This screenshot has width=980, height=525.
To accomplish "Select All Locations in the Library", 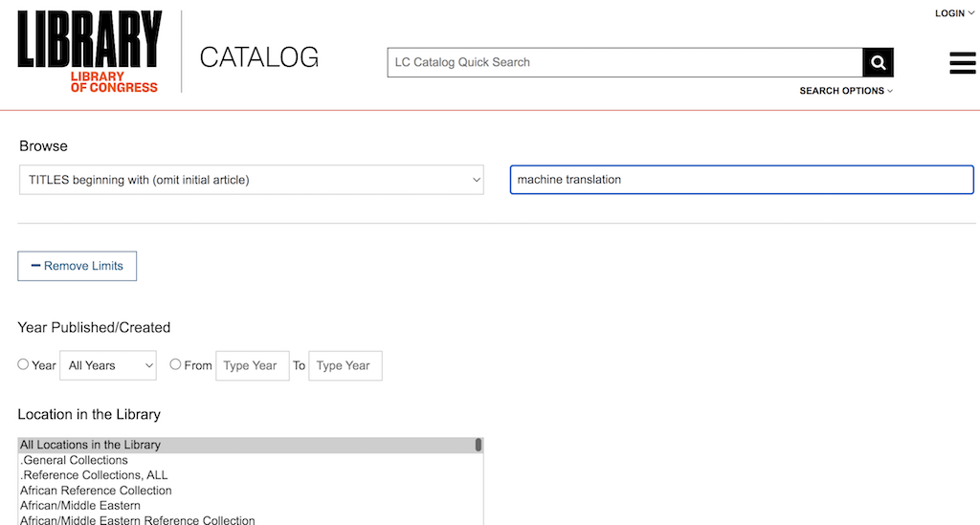I will pyautogui.click(x=91, y=445).
